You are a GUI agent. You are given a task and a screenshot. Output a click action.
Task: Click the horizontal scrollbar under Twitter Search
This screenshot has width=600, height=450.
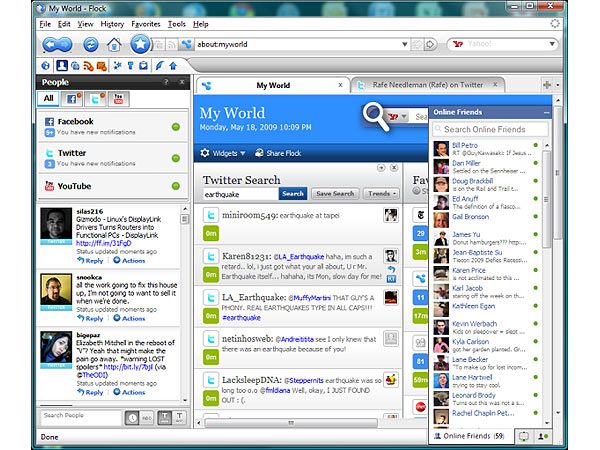point(291,423)
